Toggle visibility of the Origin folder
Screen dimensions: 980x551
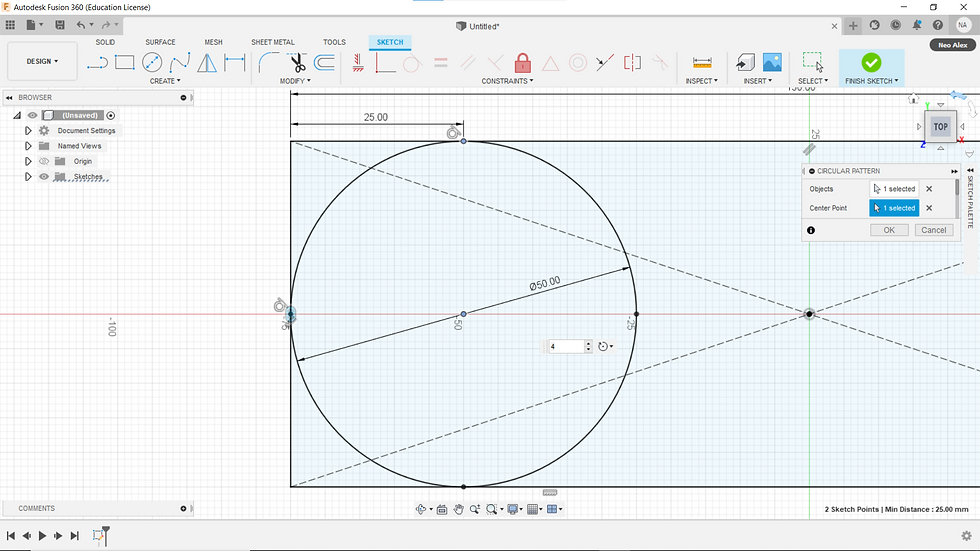(44, 161)
